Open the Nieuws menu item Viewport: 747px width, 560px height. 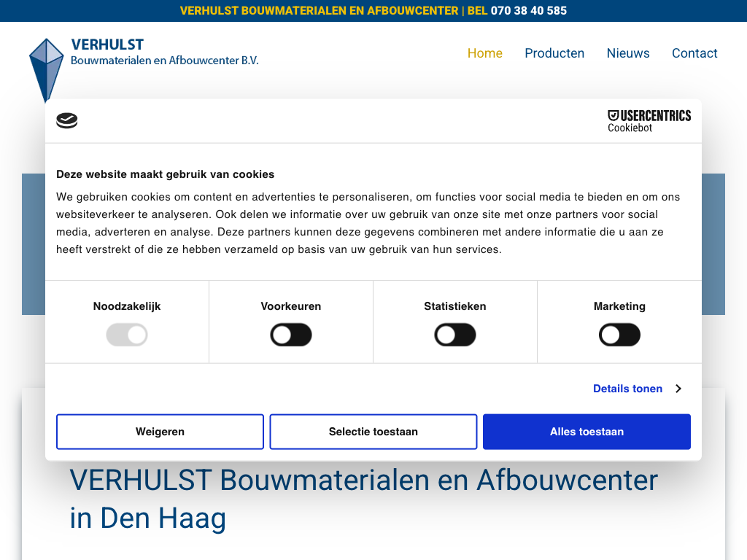(628, 52)
